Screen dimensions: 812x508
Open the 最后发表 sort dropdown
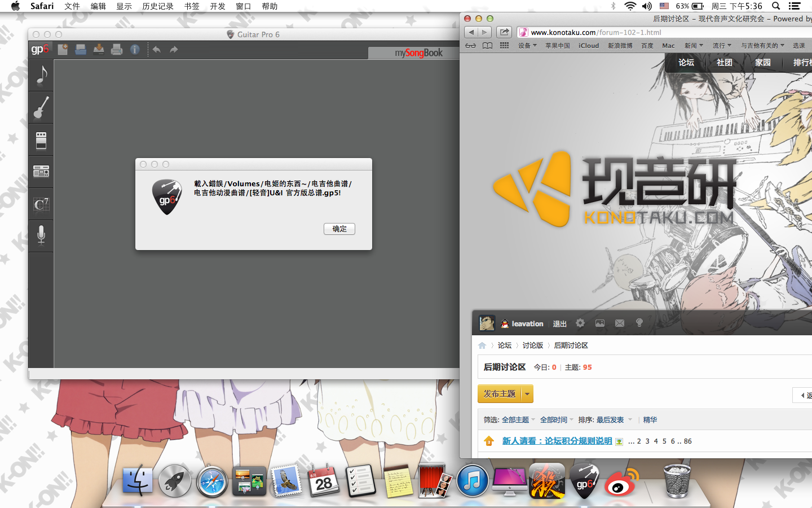[614, 420]
